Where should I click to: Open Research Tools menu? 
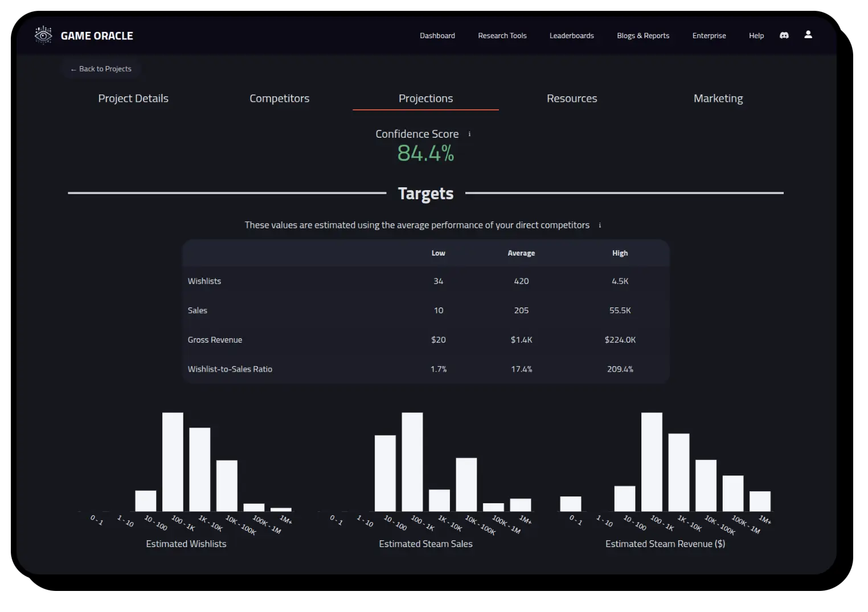coord(502,35)
